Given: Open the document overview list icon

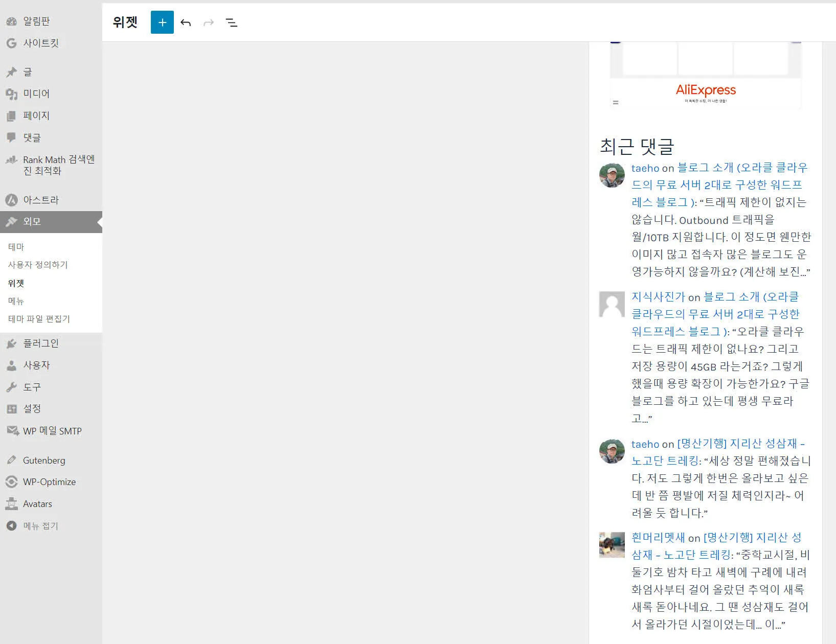Looking at the screenshot, I should pyautogui.click(x=231, y=22).
